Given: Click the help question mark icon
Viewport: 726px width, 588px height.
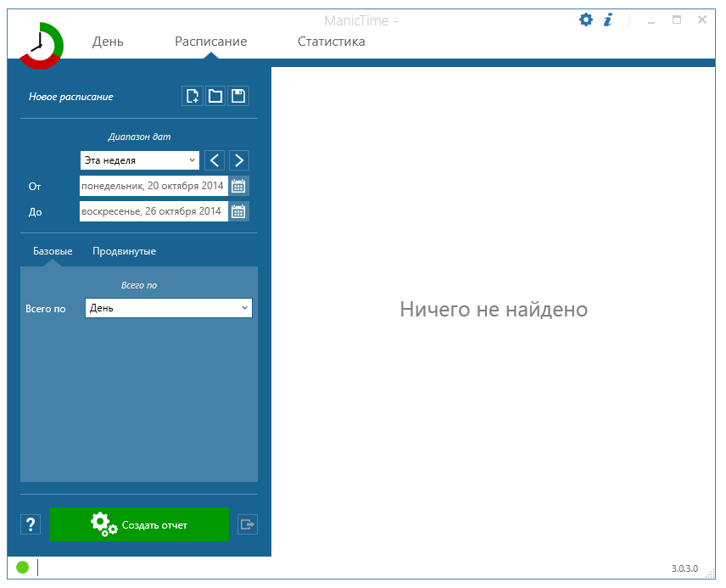Looking at the screenshot, I should click(31, 524).
